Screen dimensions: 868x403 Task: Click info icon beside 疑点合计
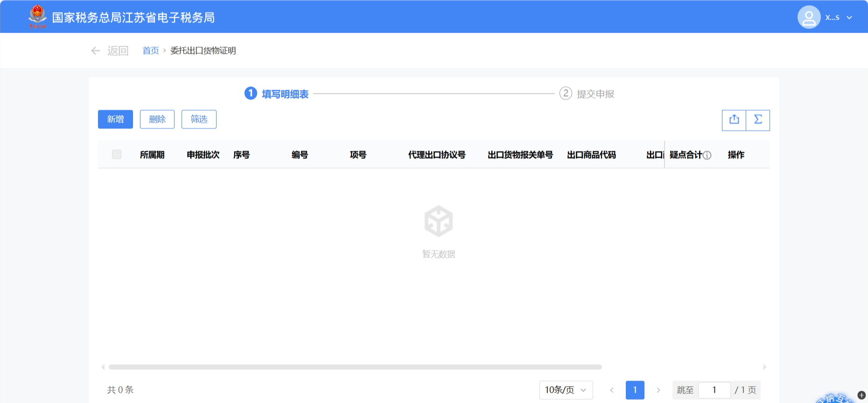[x=707, y=156]
